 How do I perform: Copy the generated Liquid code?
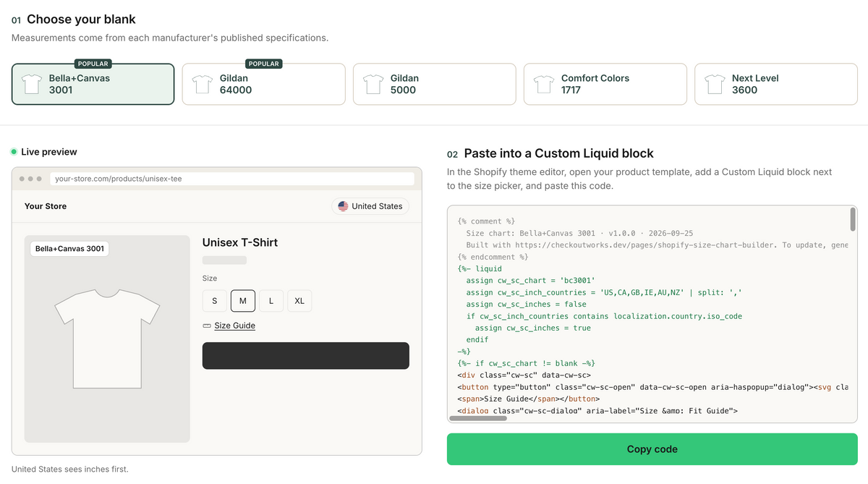[x=652, y=449]
